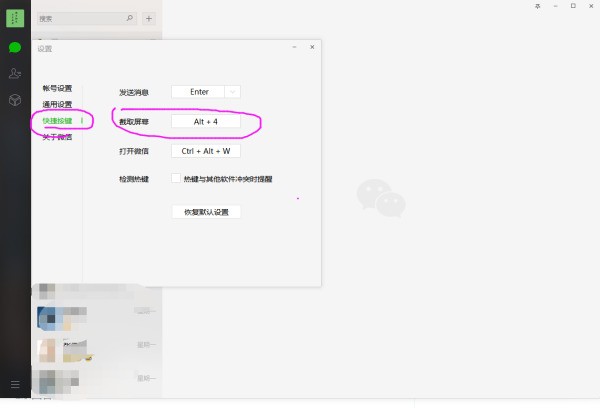The width and height of the screenshot is (600, 408).
Task: Select 关于微信 in settings menu
Action: click(57, 137)
